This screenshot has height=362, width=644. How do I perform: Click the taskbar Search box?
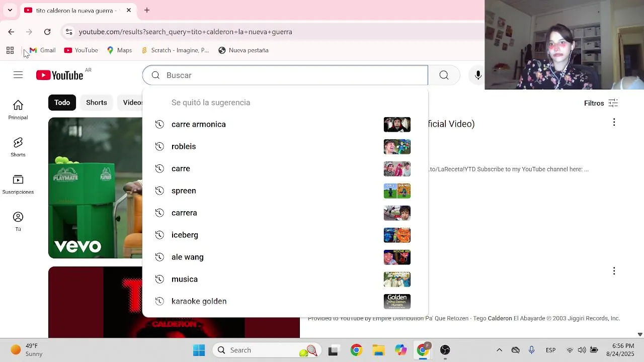point(267,350)
